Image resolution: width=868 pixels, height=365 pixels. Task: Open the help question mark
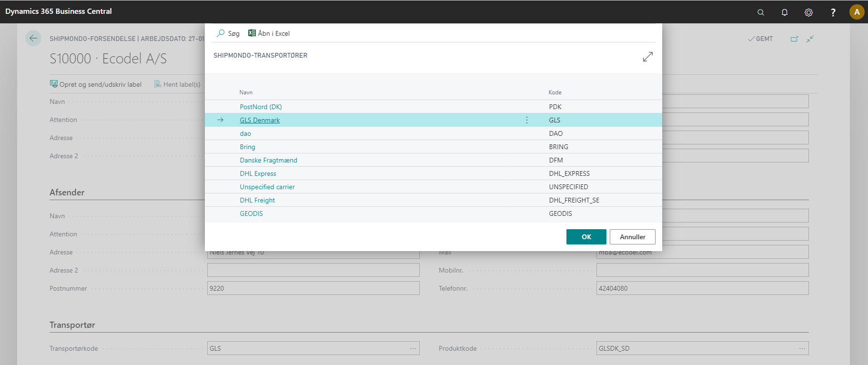833,12
